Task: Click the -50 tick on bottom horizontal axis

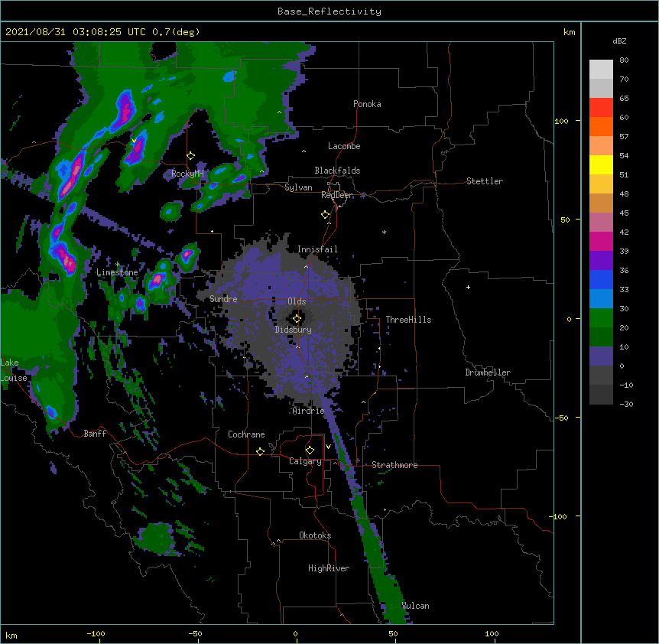Action: pyautogui.click(x=195, y=634)
